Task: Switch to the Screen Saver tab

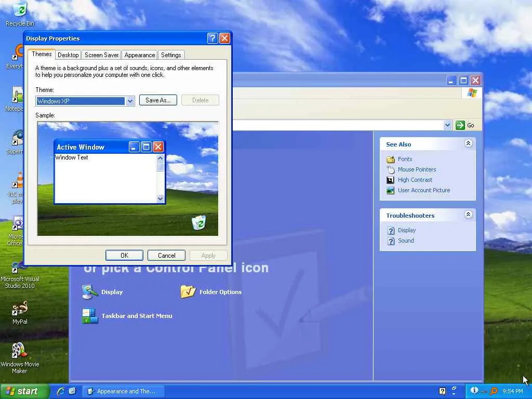Action: pyautogui.click(x=101, y=55)
